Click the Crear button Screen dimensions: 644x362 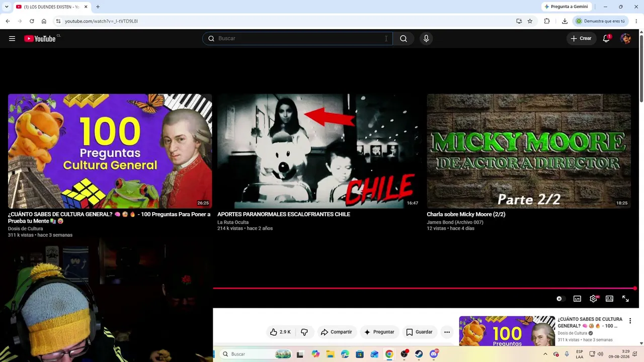click(581, 39)
